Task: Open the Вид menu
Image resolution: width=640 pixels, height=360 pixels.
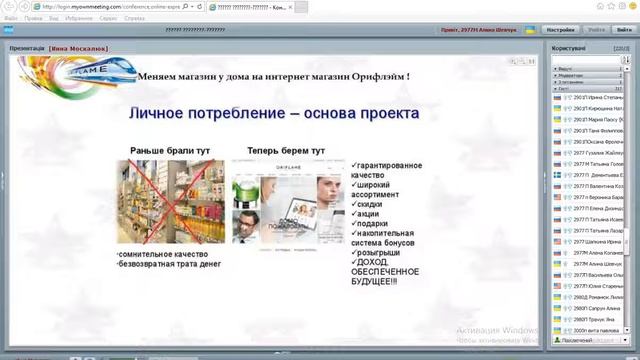Action: click(53, 18)
